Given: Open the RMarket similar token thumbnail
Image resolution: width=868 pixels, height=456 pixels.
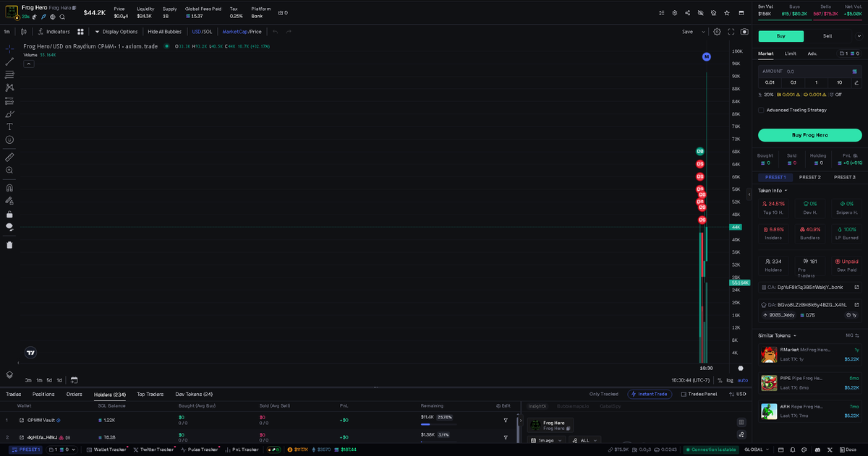Looking at the screenshot, I should [768, 354].
